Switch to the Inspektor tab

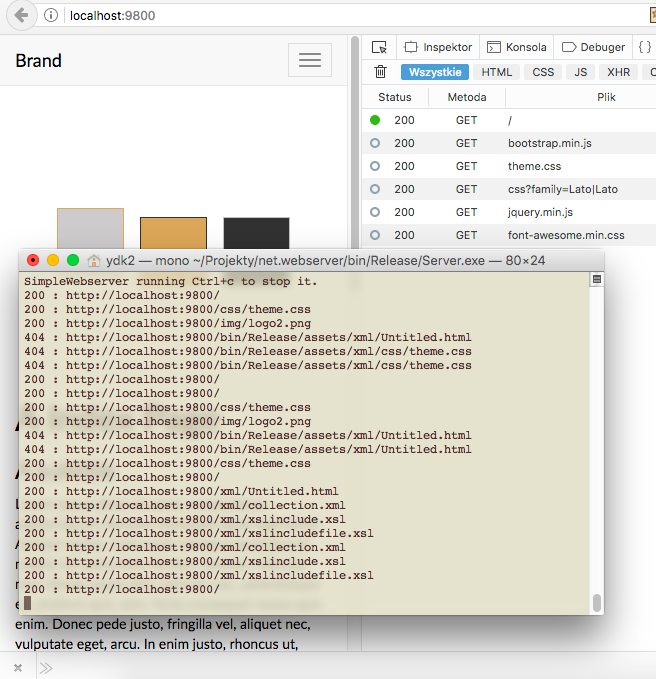[438, 47]
